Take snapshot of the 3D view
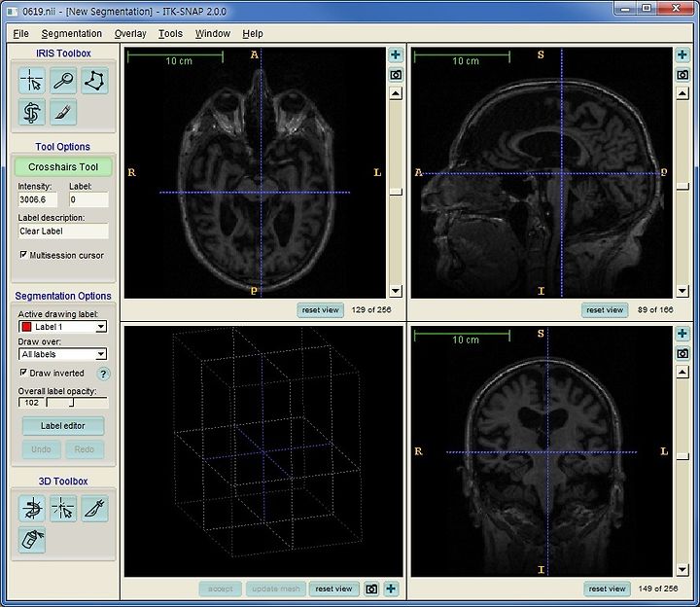 point(371,589)
